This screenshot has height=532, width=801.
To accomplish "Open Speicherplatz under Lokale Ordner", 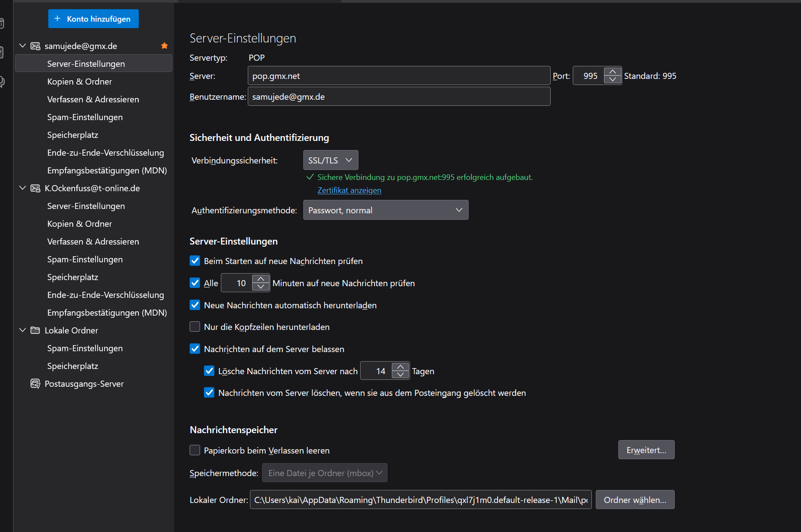I will [93, 366].
